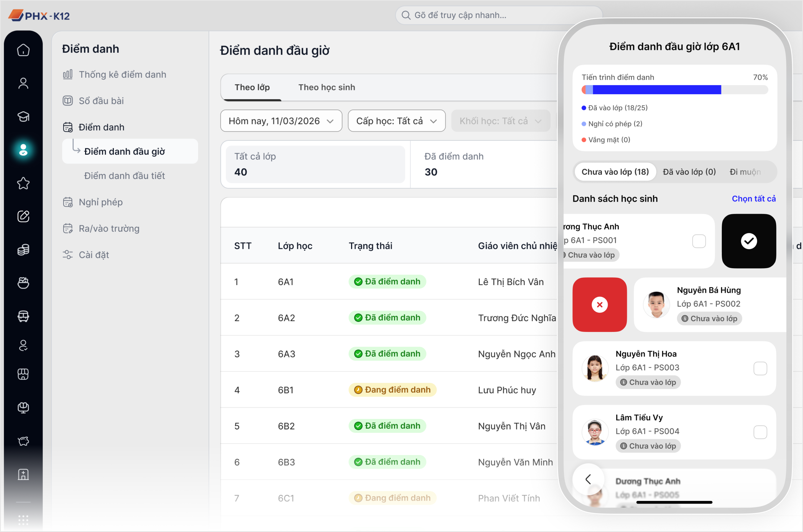The image size is (803, 532).
Task: Open the meal bowl icon in sidebar
Action: [23, 283]
